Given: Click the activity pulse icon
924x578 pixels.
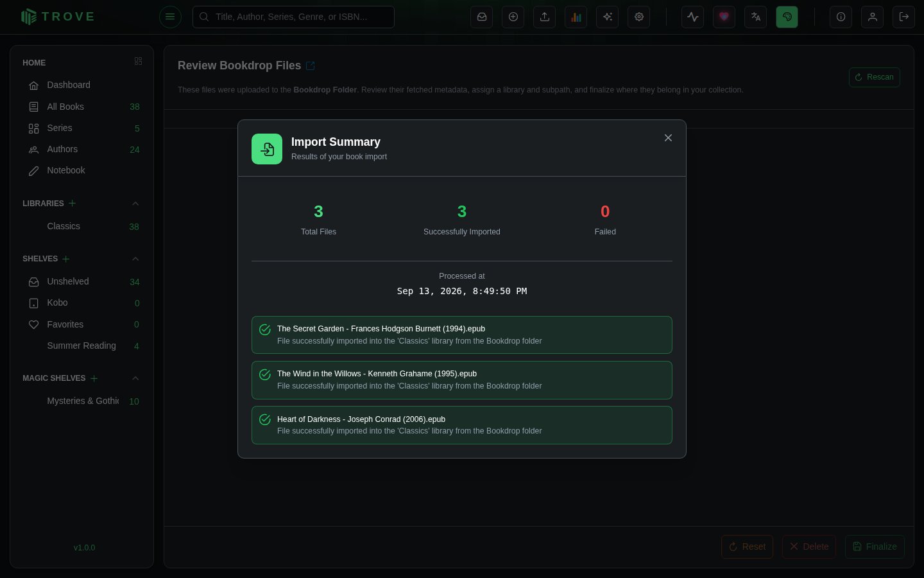Looking at the screenshot, I should coord(693,17).
